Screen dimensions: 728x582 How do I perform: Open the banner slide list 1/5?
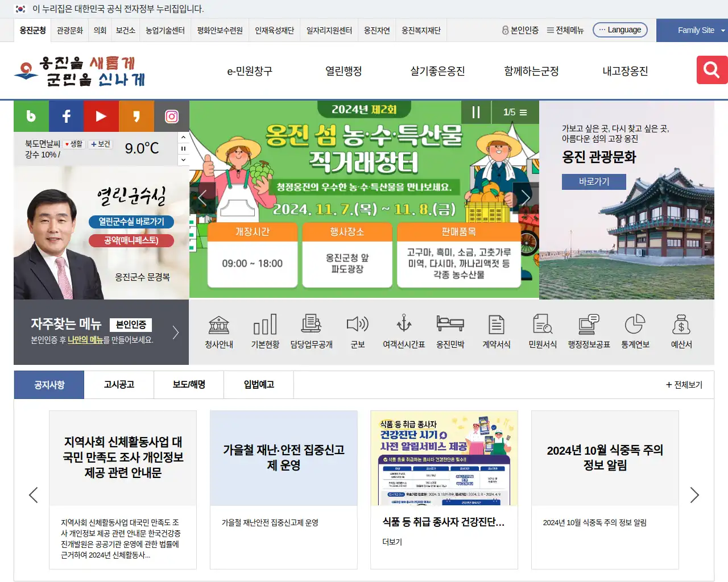(515, 113)
